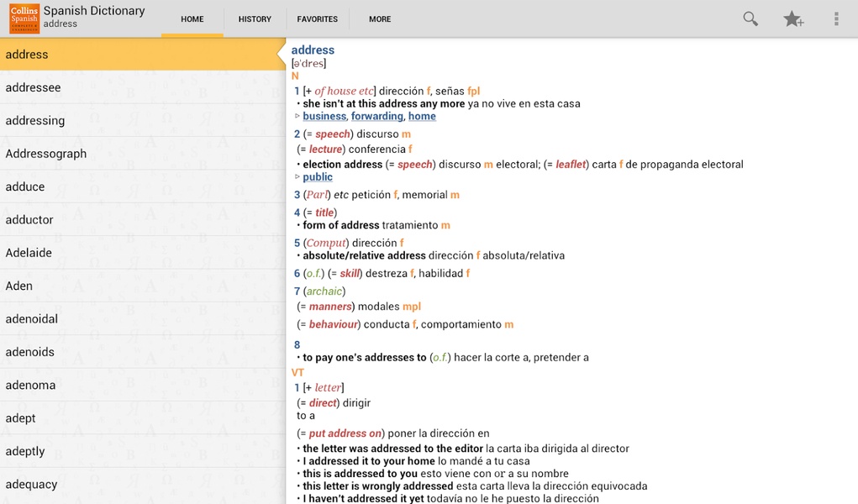Click the orange 'N' part-of-speech label

[295, 76]
